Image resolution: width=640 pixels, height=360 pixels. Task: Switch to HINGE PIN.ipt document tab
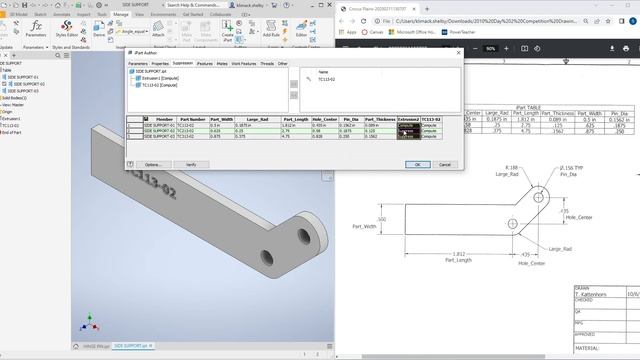[x=96, y=346]
